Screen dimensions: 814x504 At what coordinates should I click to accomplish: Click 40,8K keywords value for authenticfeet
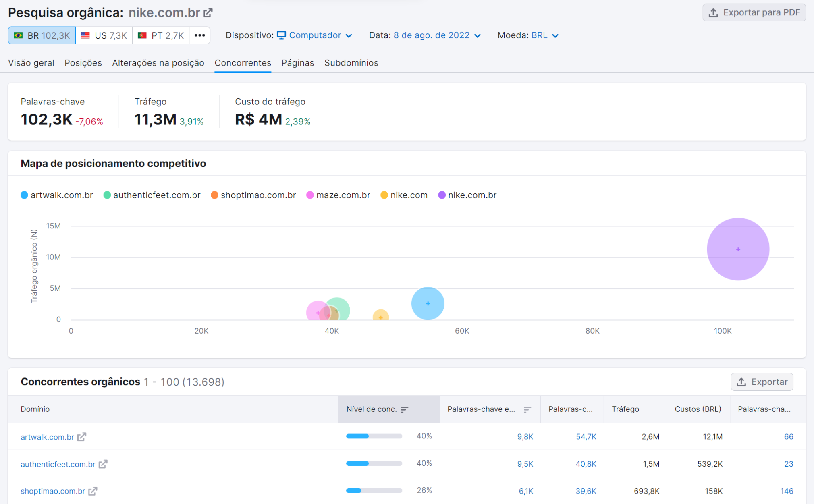586,464
